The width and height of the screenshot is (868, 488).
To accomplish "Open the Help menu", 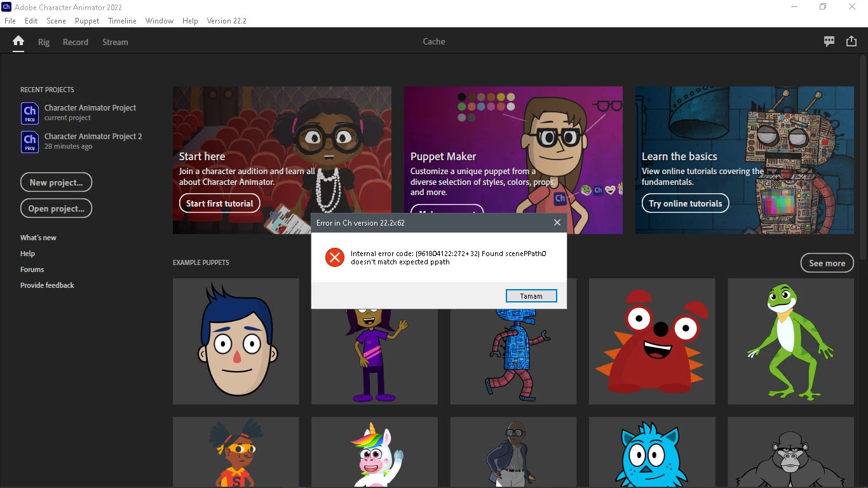I will [x=190, y=21].
